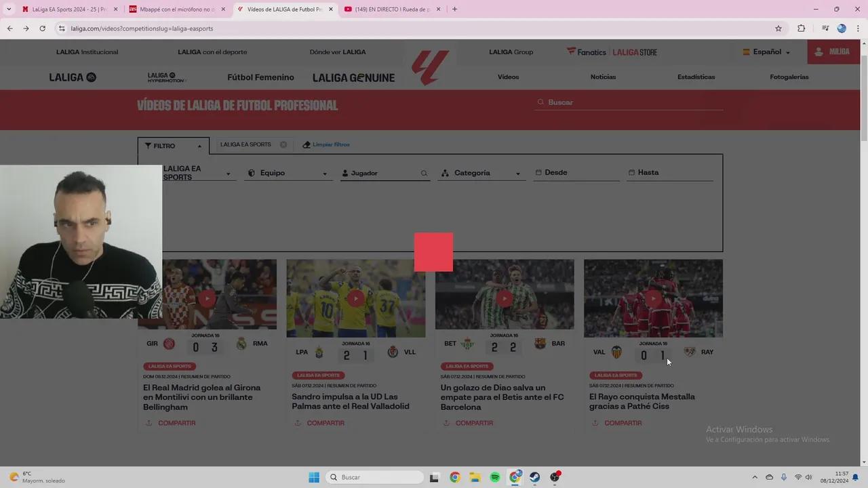
Task: Collapse the FILTRO panel
Action: [x=173, y=146]
